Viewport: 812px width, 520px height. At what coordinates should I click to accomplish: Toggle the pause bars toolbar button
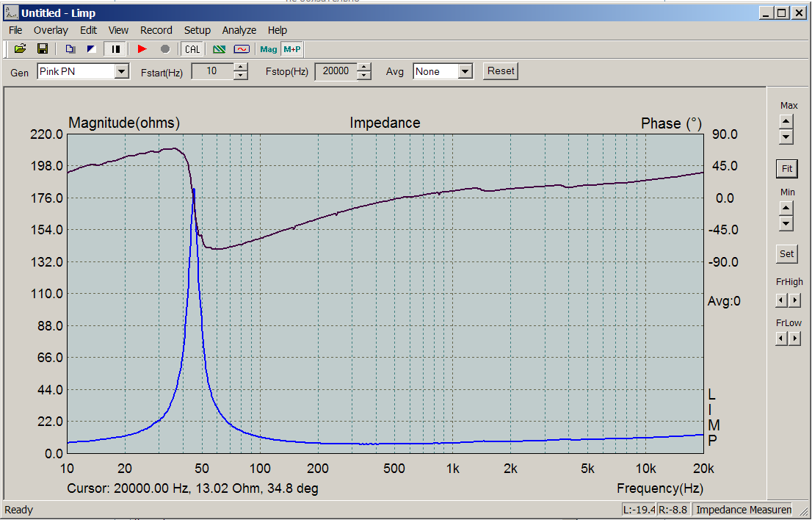[x=115, y=49]
